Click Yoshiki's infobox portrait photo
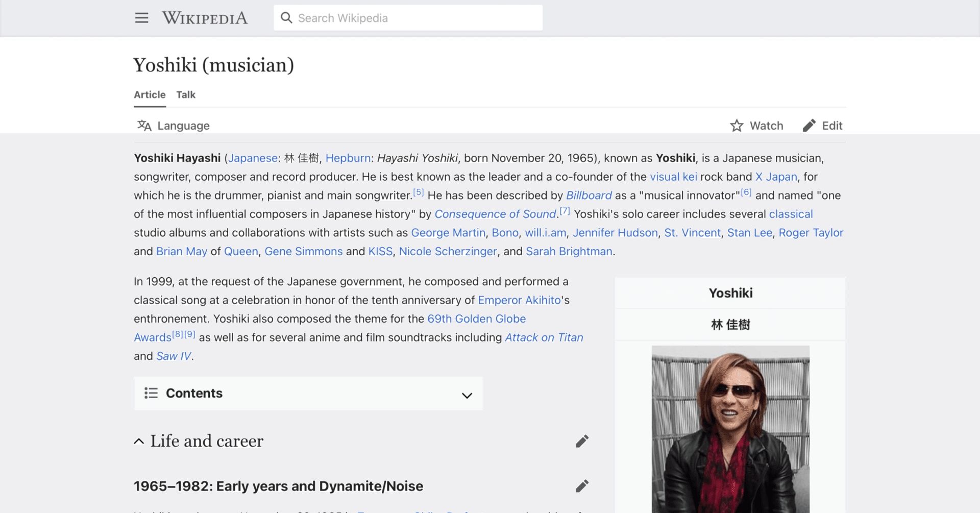This screenshot has width=980, height=513. [730, 429]
